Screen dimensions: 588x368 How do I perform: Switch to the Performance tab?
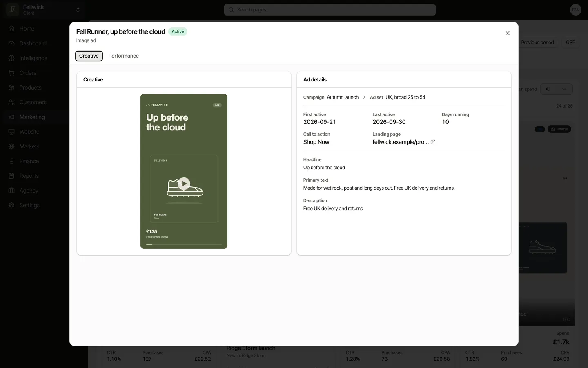pos(123,56)
